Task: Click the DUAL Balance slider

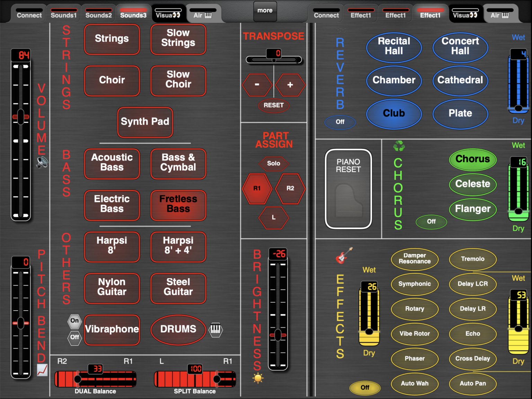Action: [x=95, y=379]
